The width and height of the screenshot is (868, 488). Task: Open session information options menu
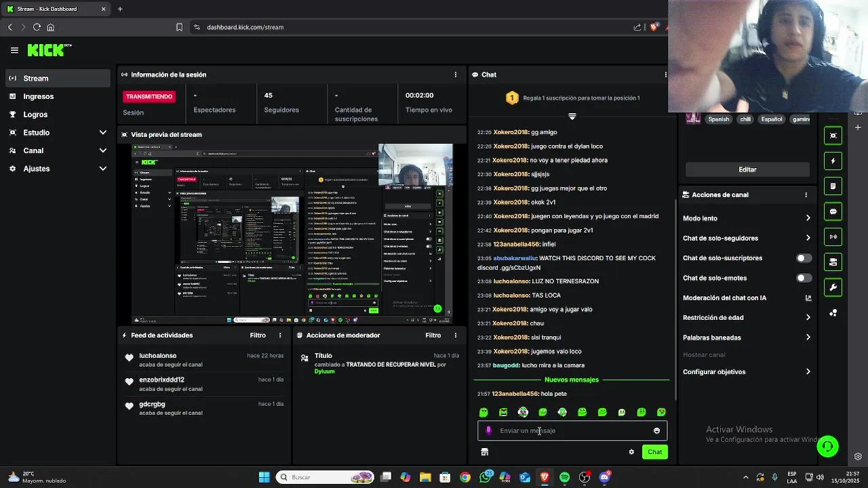point(456,75)
